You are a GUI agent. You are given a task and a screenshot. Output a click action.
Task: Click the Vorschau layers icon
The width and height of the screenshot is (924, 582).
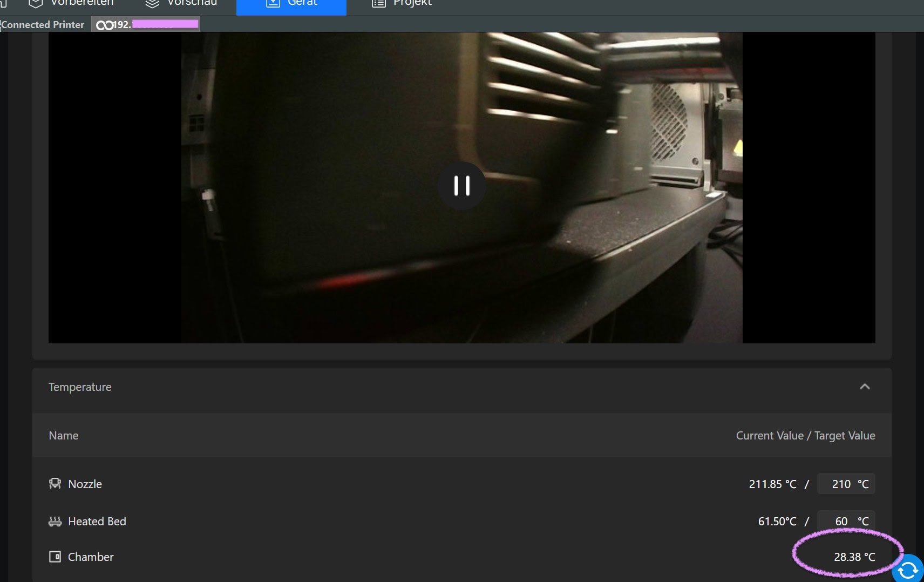[152, 4]
